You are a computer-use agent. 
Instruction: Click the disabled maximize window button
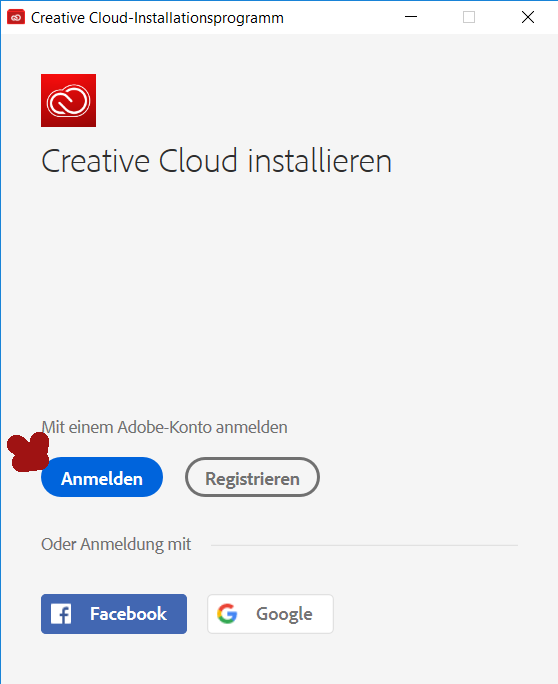pos(469,17)
